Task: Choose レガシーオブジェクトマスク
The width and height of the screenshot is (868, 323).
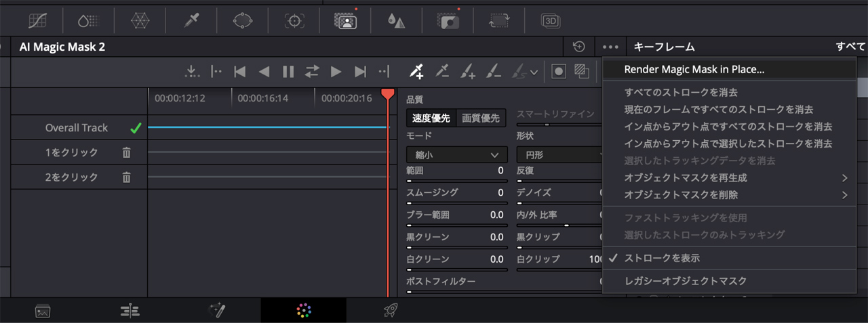Action: [x=729, y=281]
